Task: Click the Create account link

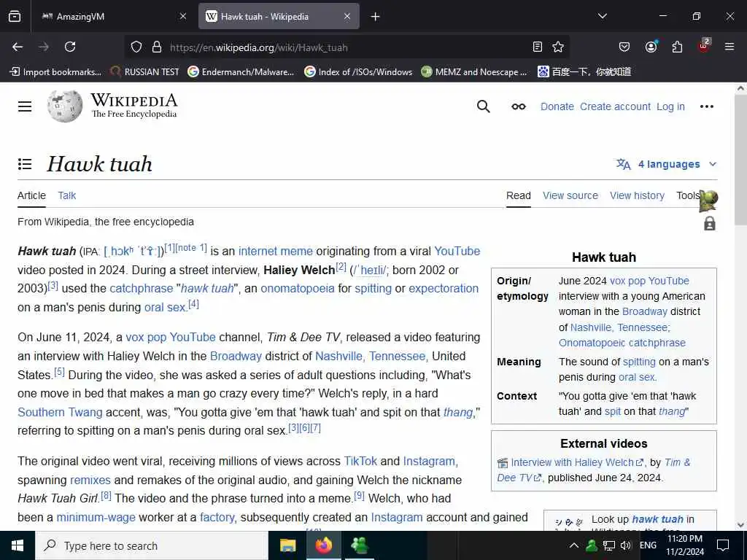Action: [x=615, y=106]
